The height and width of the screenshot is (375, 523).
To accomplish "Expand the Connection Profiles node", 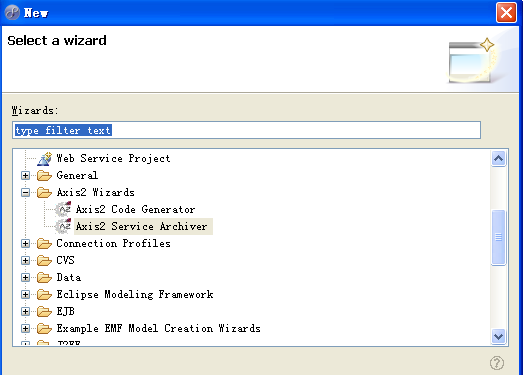I will [25, 244].
